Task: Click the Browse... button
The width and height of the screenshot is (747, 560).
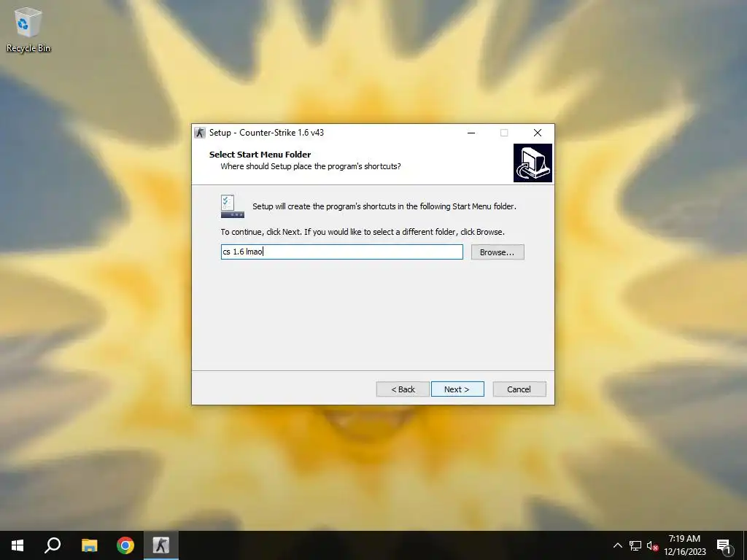Action: [x=498, y=252]
